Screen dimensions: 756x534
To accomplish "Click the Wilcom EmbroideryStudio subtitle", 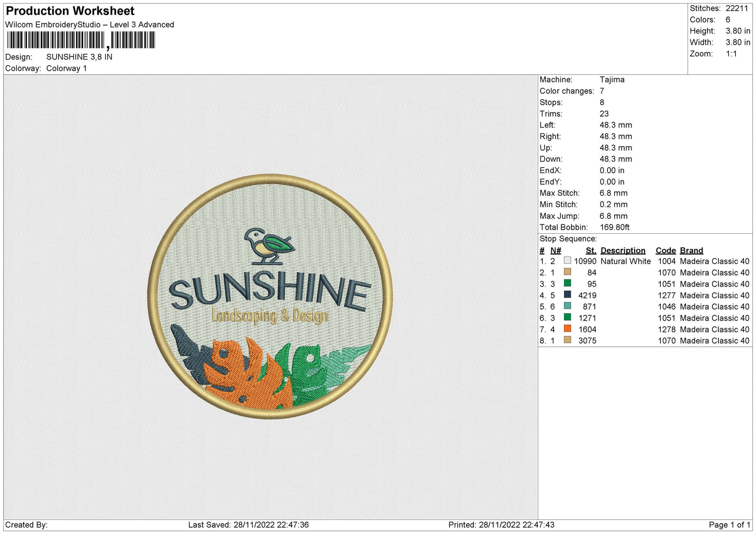I will (89, 25).
